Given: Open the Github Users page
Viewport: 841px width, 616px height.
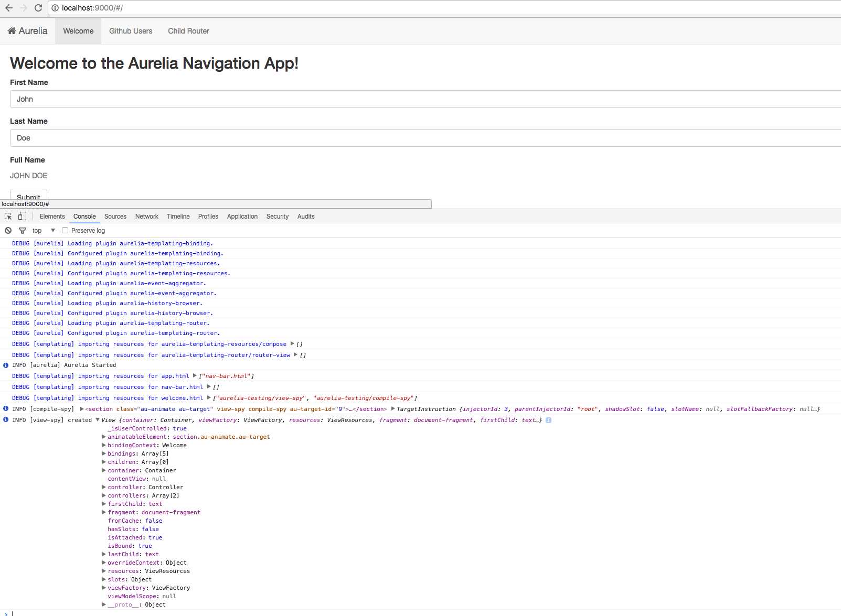Looking at the screenshot, I should [130, 31].
